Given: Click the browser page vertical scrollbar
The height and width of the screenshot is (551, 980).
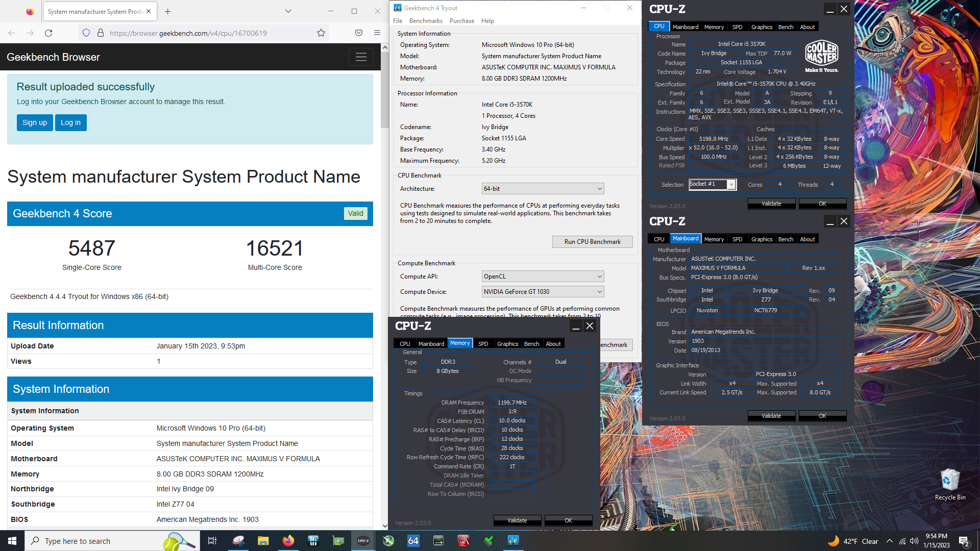Looking at the screenshot, I should [385, 89].
